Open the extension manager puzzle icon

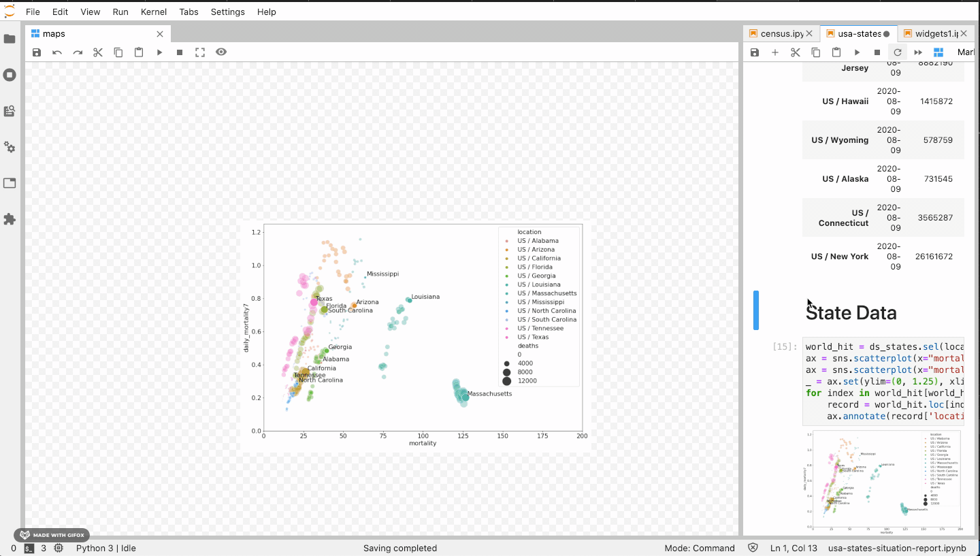pyautogui.click(x=10, y=219)
